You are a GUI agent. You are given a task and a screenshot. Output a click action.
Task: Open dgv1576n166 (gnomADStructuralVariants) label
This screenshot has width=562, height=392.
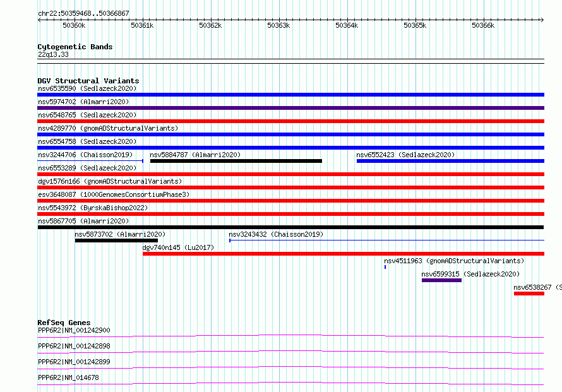coord(110,181)
